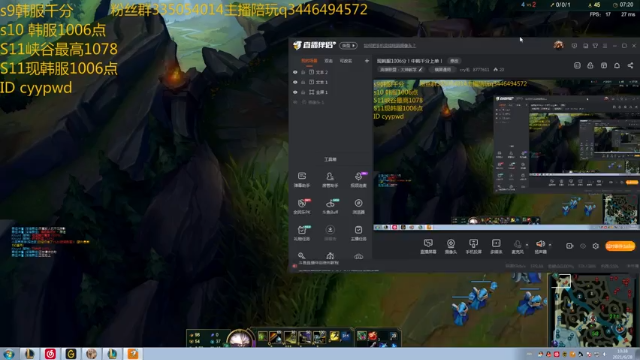Switch to the second scene tab

pyautogui.click(x=329, y=61)
